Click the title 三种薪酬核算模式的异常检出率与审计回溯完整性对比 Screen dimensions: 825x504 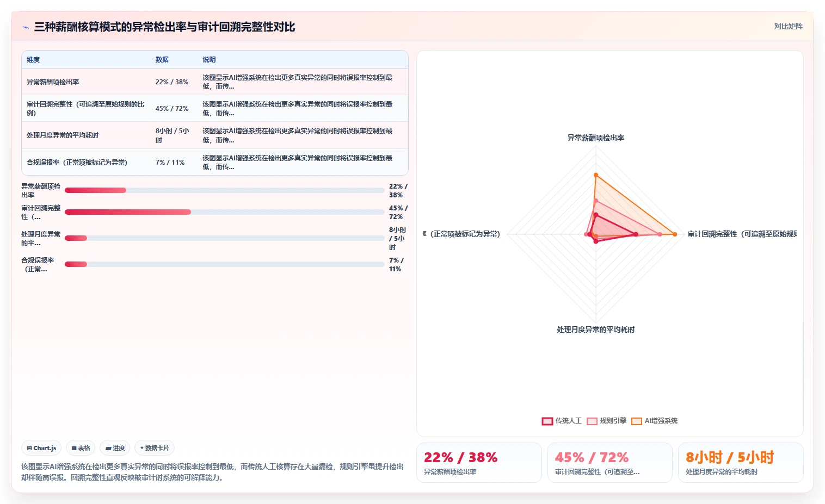click(164, 27)
